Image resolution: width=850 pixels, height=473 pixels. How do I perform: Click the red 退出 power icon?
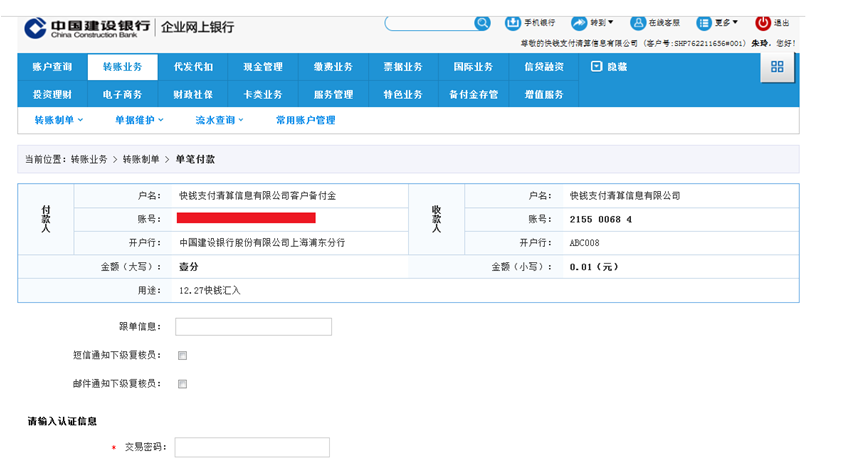[763, 23]
